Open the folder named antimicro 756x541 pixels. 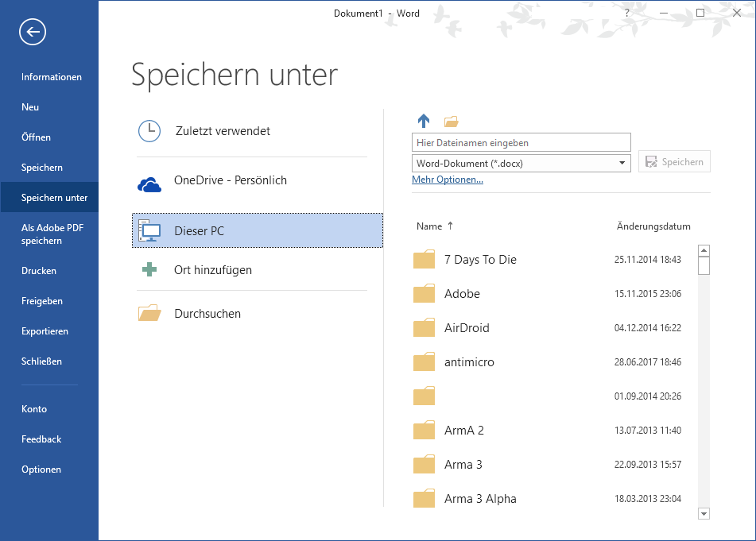(469, 362)
